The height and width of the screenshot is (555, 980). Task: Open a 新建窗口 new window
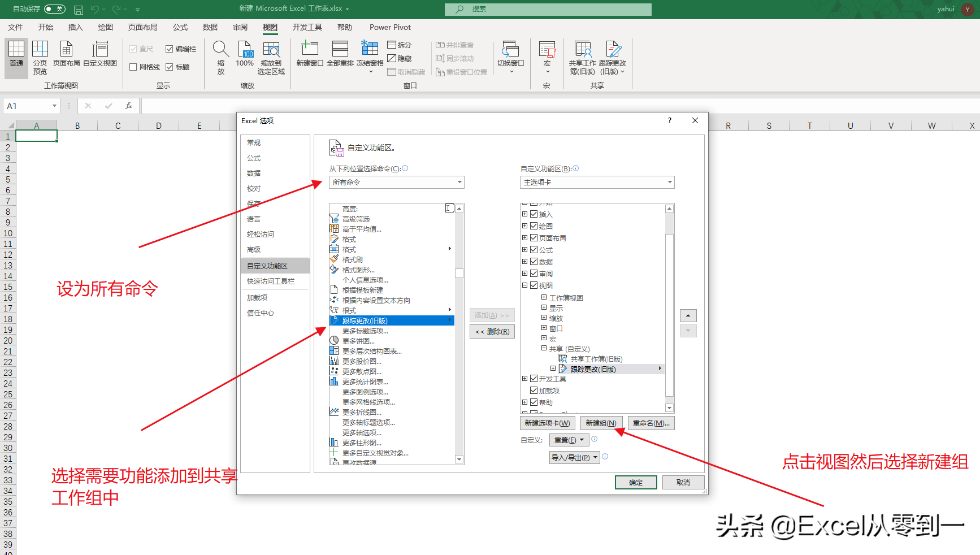(x=310, y=54)
